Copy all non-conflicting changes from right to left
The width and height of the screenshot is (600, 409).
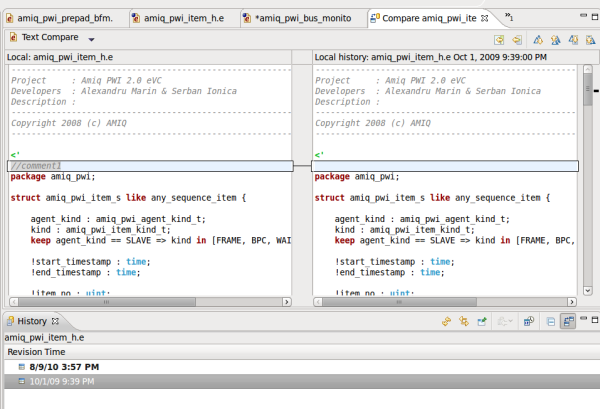[x=499, y=39]
